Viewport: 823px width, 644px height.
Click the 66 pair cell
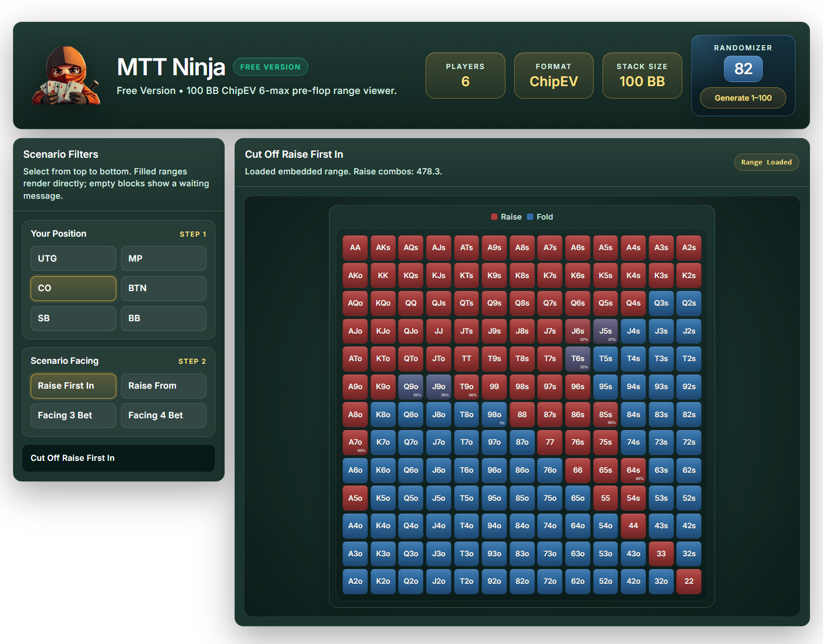pos(578,470)
